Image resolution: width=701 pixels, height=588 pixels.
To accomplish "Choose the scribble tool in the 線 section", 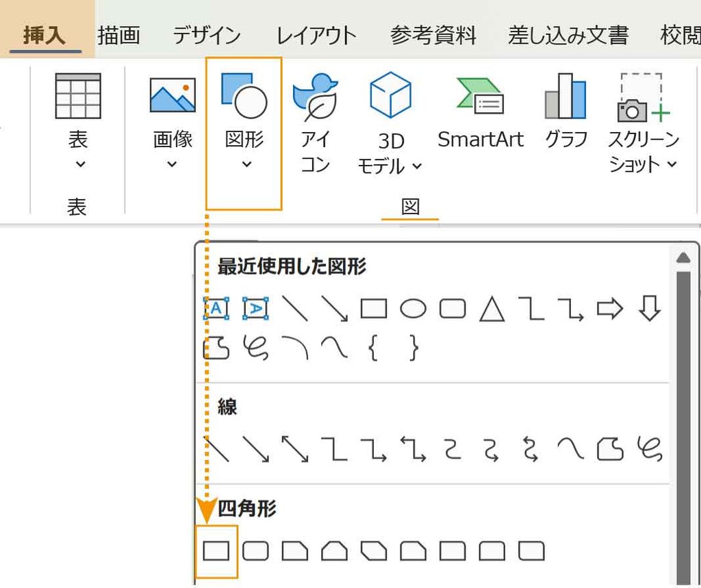I will pos(649,449).
